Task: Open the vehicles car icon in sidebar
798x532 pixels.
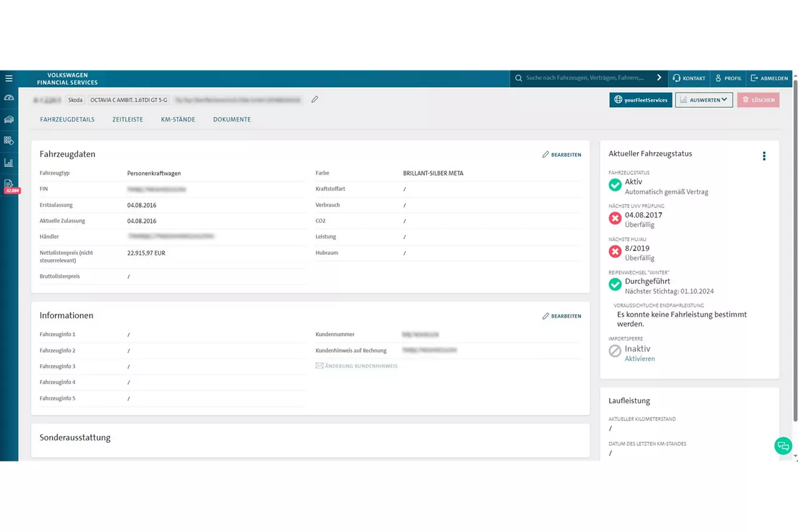Action: click(x=9, y=120)
